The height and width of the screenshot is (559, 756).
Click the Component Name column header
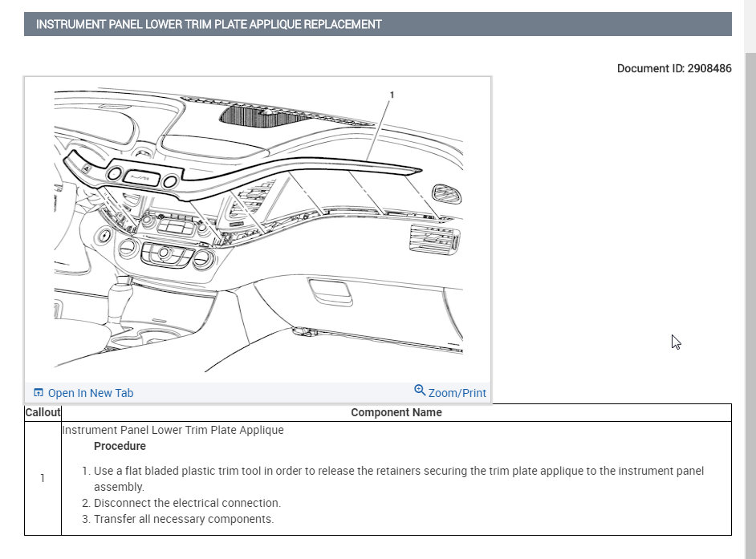(x=396, y=412)
